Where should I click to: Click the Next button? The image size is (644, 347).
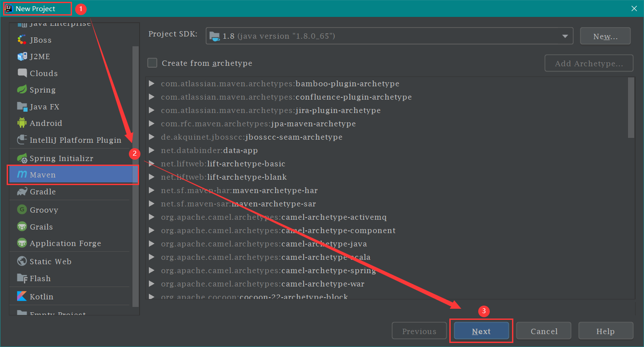481,331
